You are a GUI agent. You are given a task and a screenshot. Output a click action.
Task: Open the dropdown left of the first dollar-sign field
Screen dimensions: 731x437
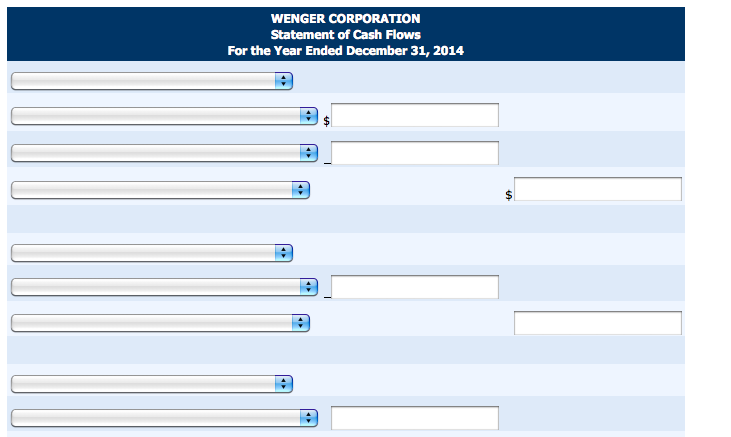(164, 116)
